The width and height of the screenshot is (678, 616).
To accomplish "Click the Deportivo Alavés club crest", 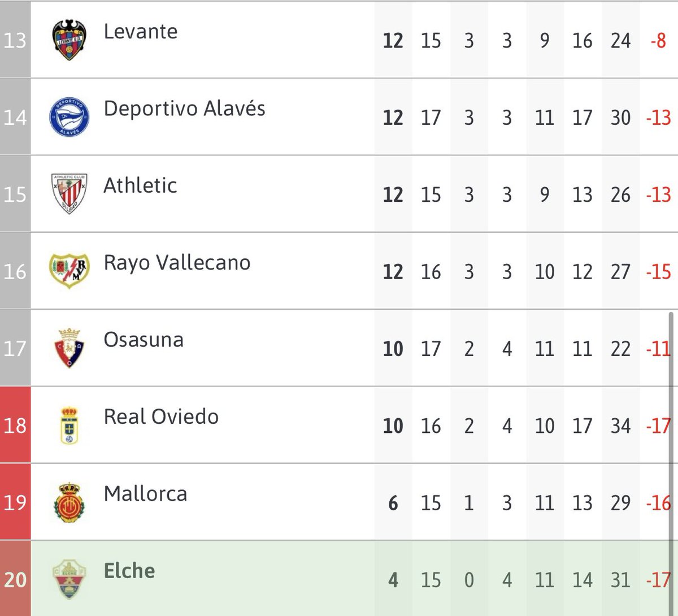I will [69, 117].
